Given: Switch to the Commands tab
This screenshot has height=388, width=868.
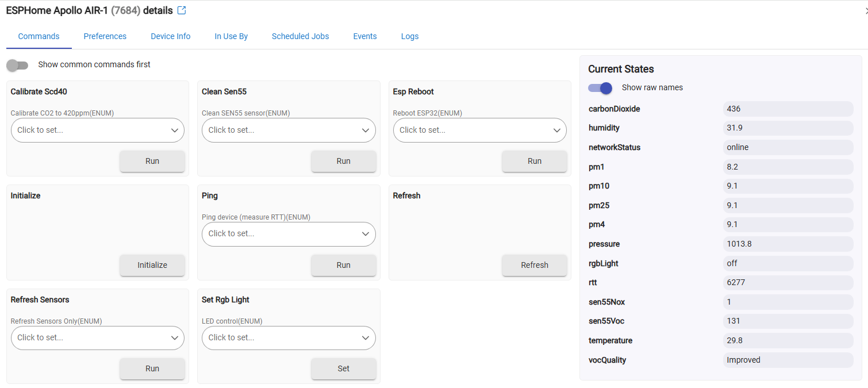Looking at the screenshot, I should [39, 36].
